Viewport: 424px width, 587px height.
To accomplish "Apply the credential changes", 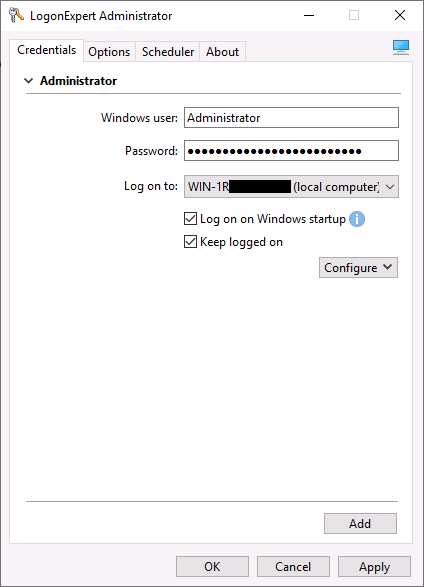I will coord(374,566).
